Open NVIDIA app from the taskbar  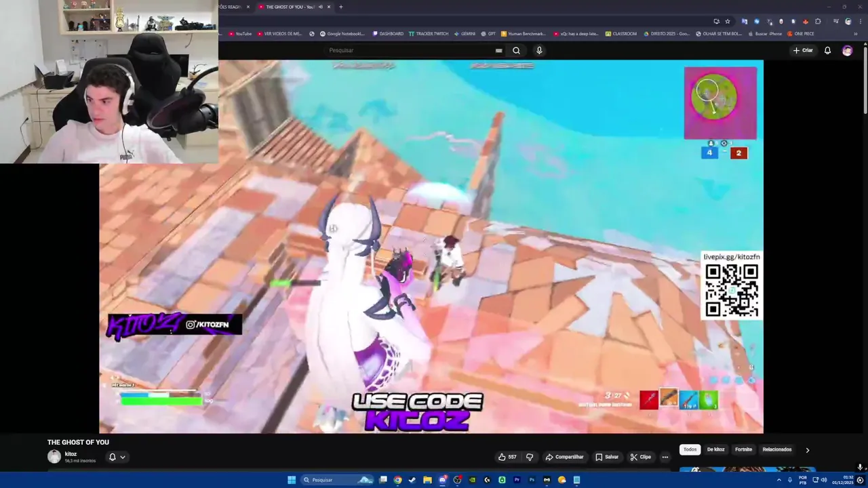click(x=472, y=480)
